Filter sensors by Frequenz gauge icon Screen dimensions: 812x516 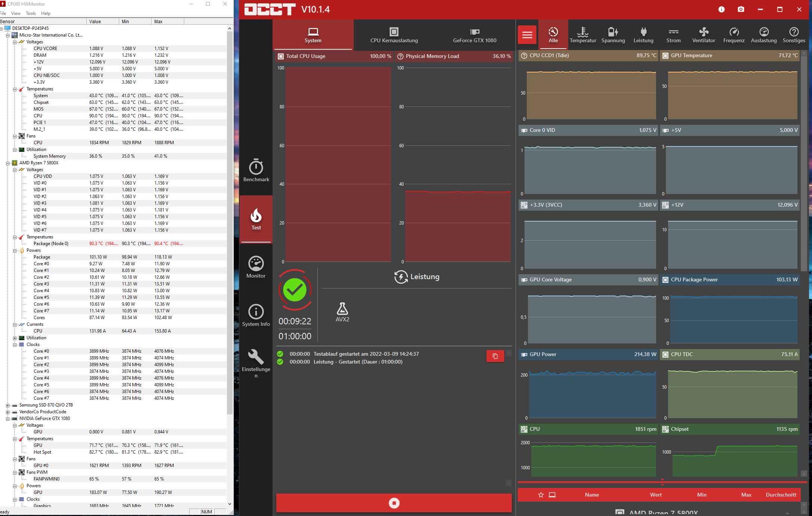[x=734, y=35]
